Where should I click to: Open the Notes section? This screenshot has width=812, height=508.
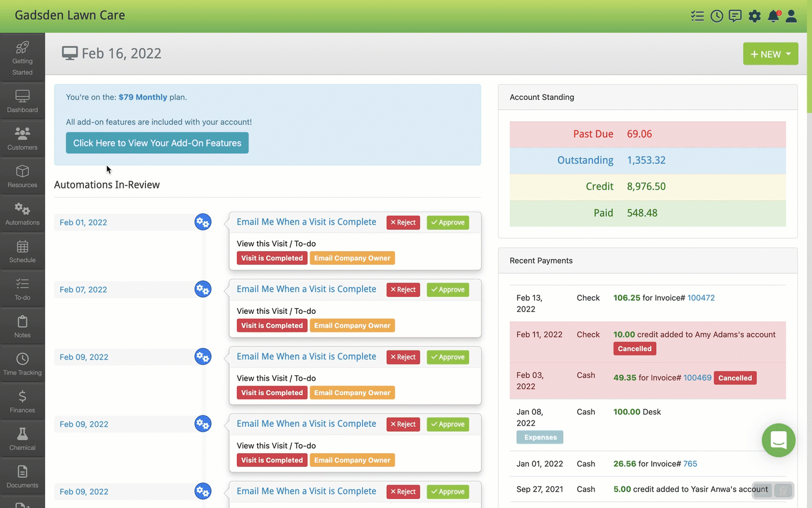click(x=23, y=326)
